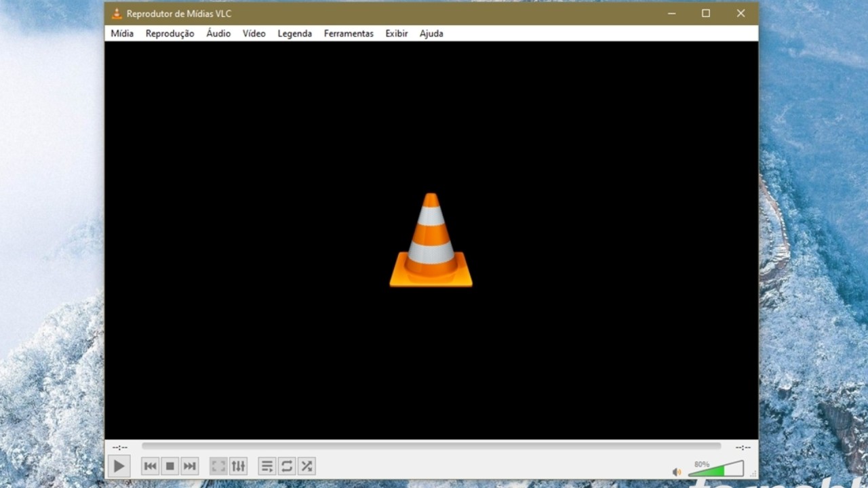Open the Ferramentas menu
Image resolution: width=868 pixels, height=488 pixels.
(x=349, y=33)
